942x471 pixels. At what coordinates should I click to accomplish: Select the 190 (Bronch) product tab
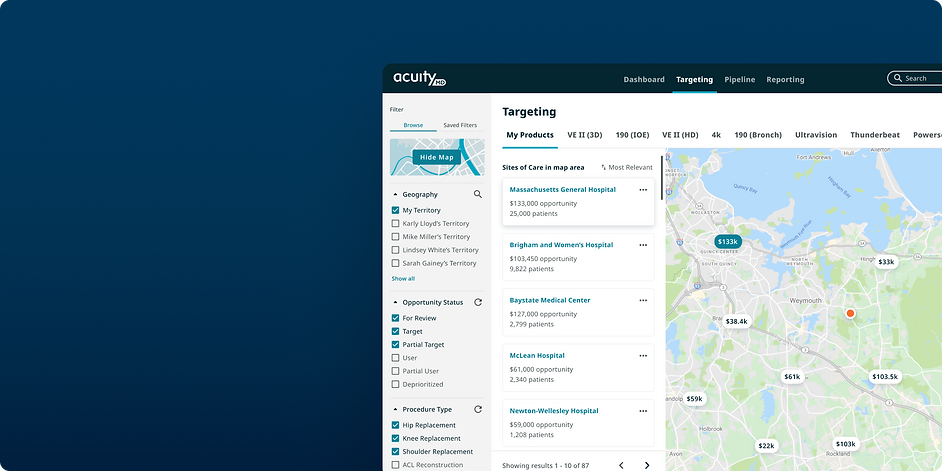(758, 135)
